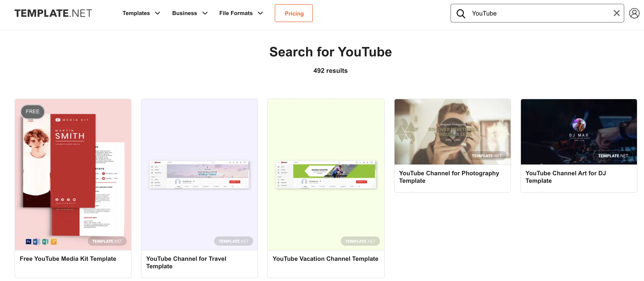Click the TEMPLATE.NET logo

pos(53,13)
